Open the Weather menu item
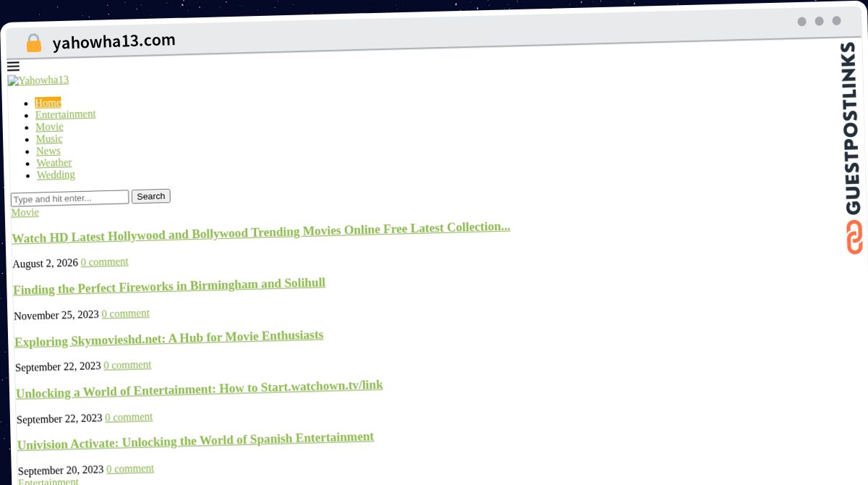 [54, 163]
